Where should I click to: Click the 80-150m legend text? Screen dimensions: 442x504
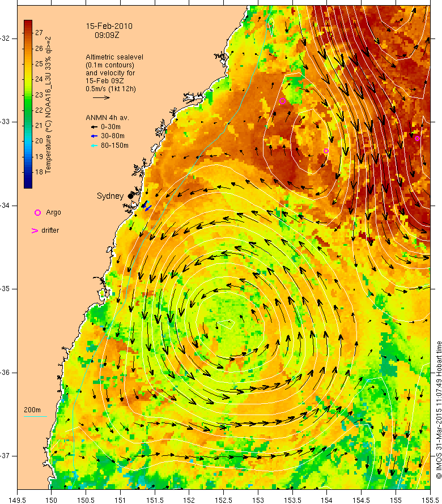click(114, 146)
